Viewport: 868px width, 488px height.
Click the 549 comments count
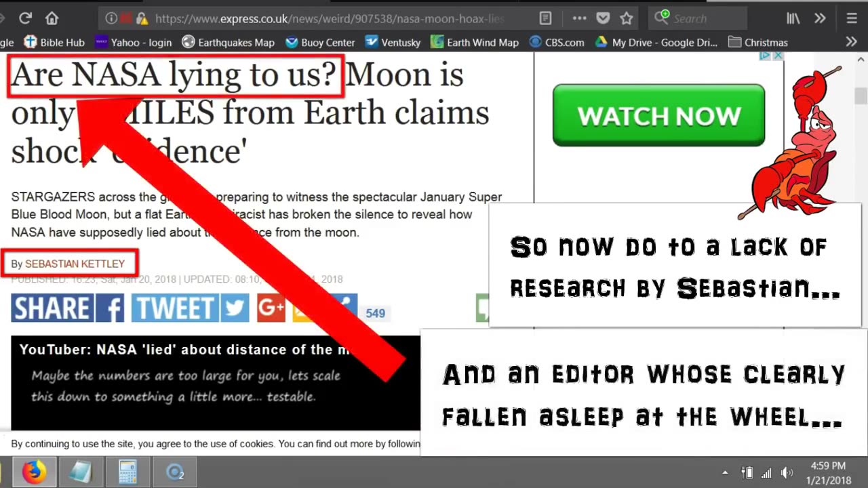(375, 313)
